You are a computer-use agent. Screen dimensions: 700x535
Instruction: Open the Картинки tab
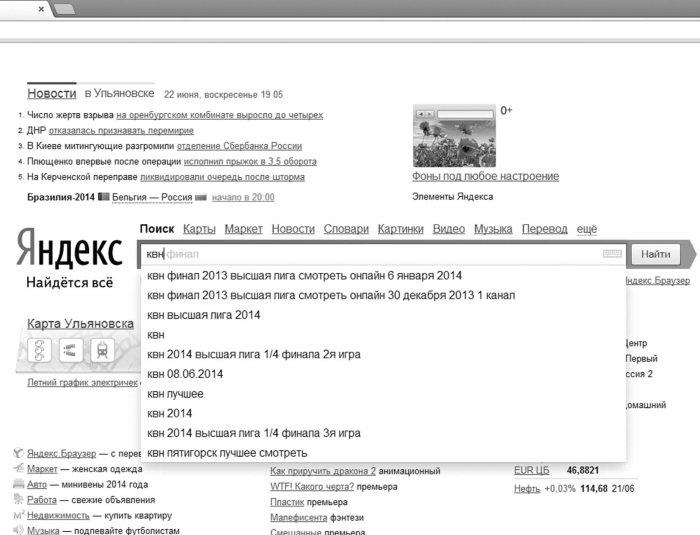[x=400, y=229]
